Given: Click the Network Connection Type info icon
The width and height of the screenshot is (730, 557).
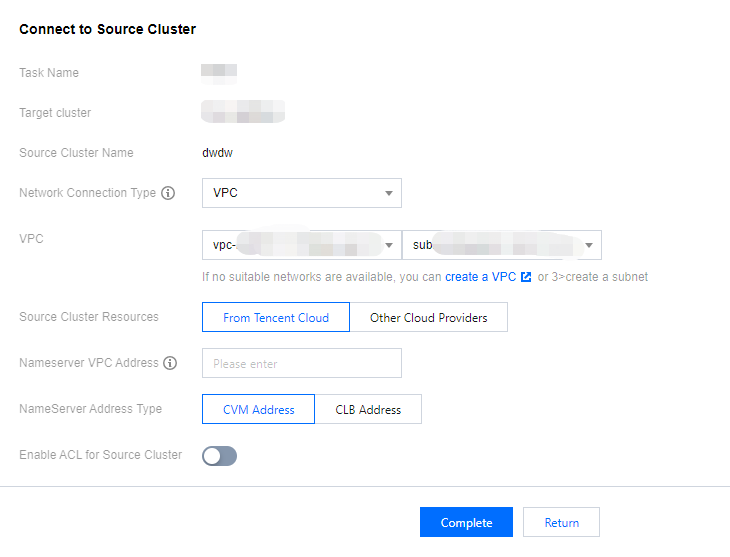Looking at the screenshot, I should click(168, 193).
